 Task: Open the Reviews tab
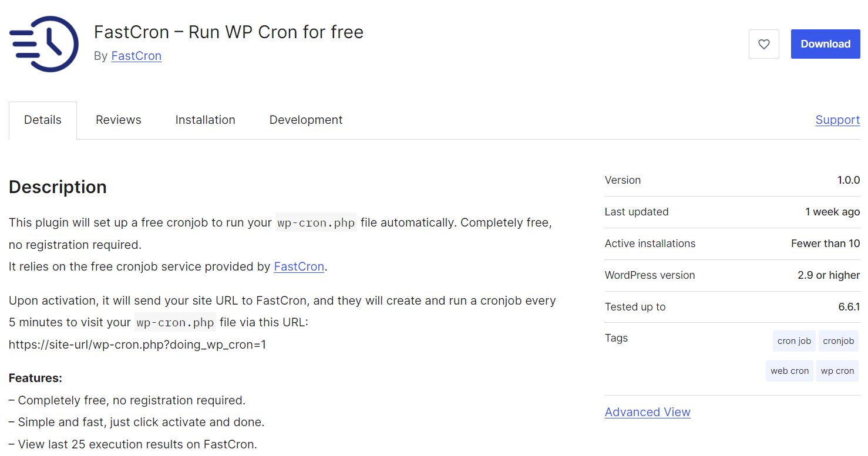tap(119, 120)
